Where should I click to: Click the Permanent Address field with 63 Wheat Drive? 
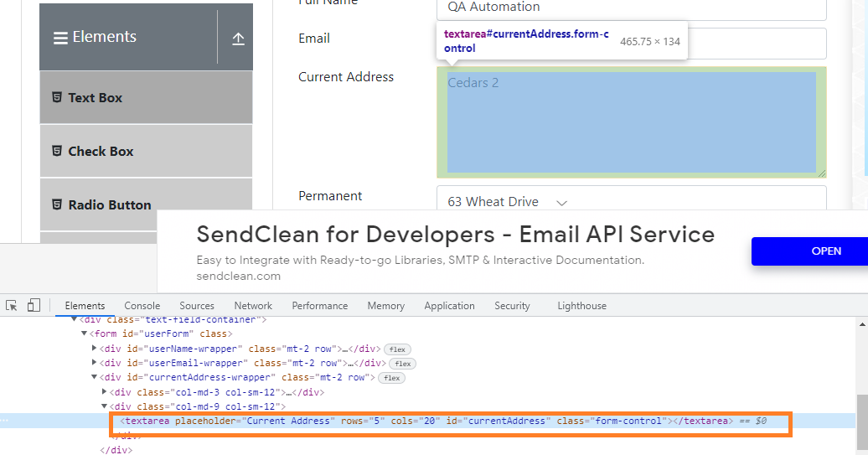(632, 198)
